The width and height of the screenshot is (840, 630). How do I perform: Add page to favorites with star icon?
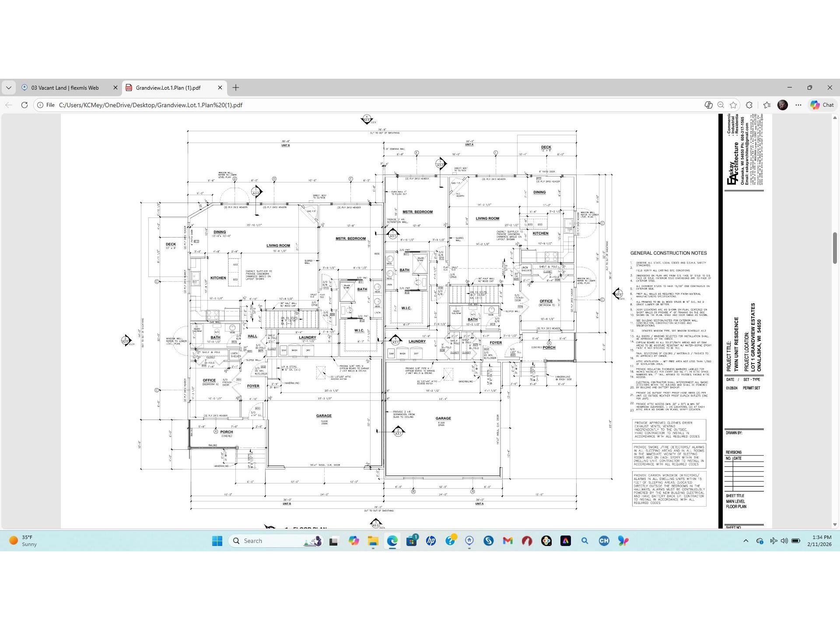733,105
